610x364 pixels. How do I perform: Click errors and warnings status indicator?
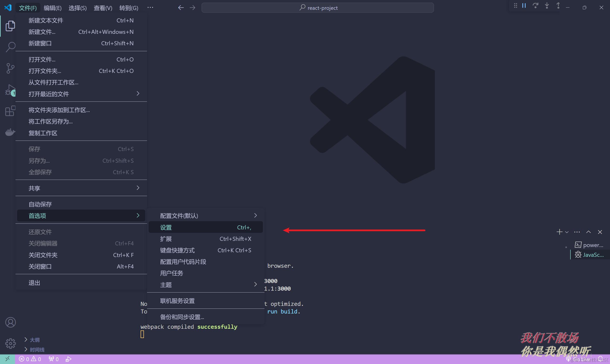30,359
